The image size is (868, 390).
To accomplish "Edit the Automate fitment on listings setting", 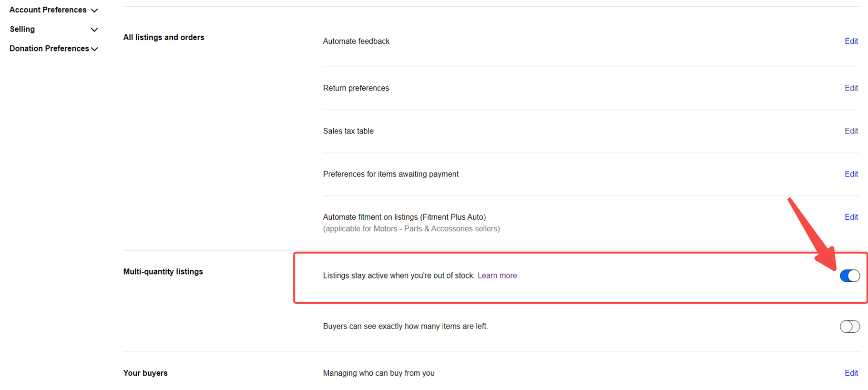I will [851, 217].
